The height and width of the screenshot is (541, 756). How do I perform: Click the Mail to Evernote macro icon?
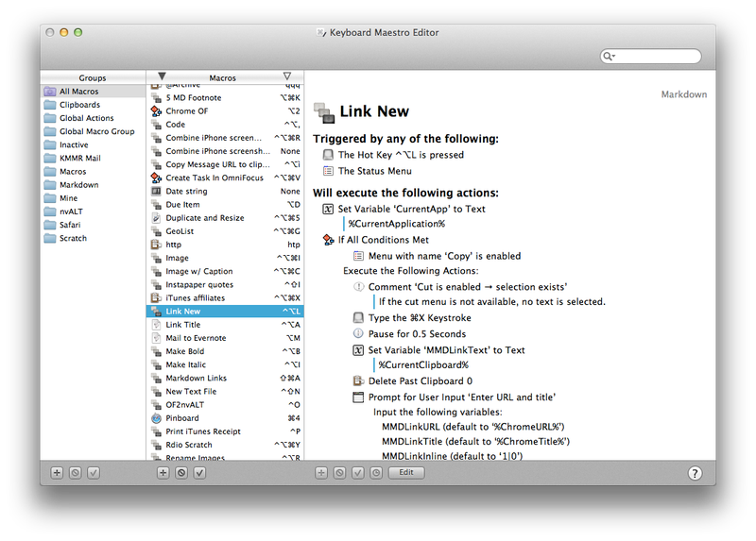pos(156,338)
